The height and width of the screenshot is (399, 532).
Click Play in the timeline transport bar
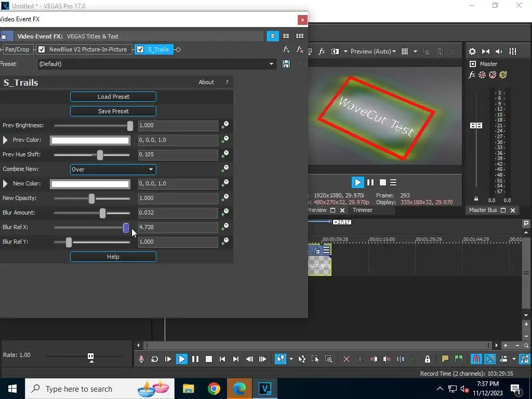coord(181,359)
